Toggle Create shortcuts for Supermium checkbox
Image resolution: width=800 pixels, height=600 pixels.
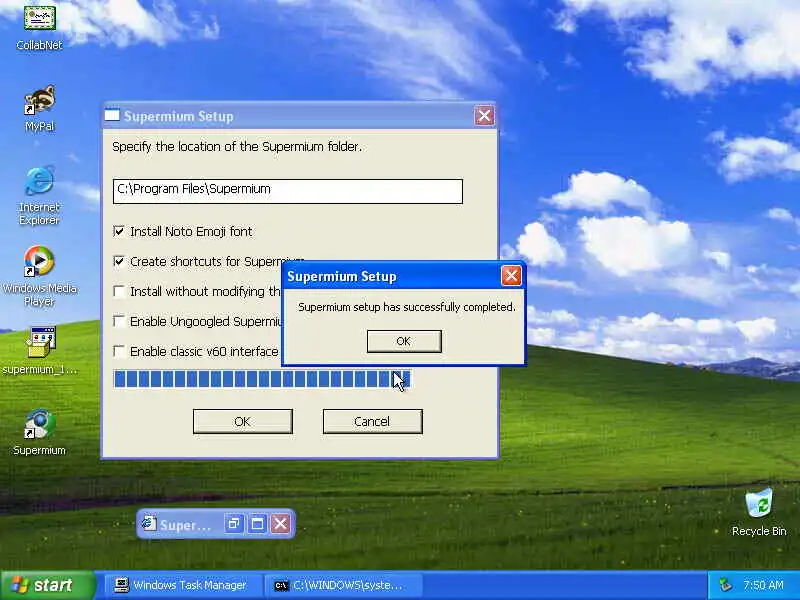(x=119, y=261)
